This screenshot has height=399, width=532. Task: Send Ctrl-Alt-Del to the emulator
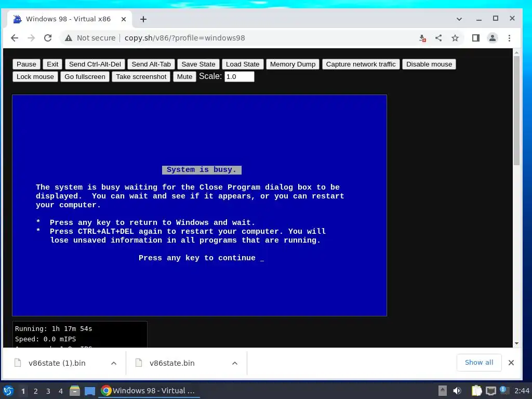point(95,64)
